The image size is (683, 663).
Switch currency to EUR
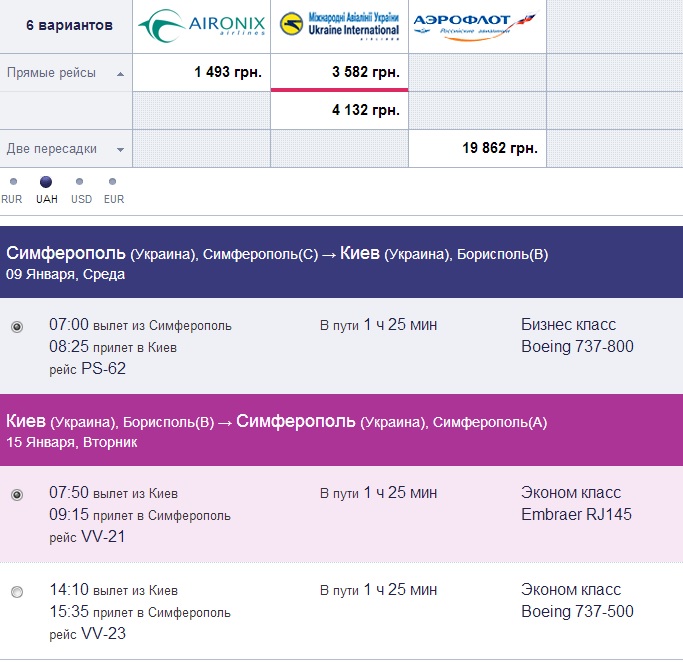(113, 182)
